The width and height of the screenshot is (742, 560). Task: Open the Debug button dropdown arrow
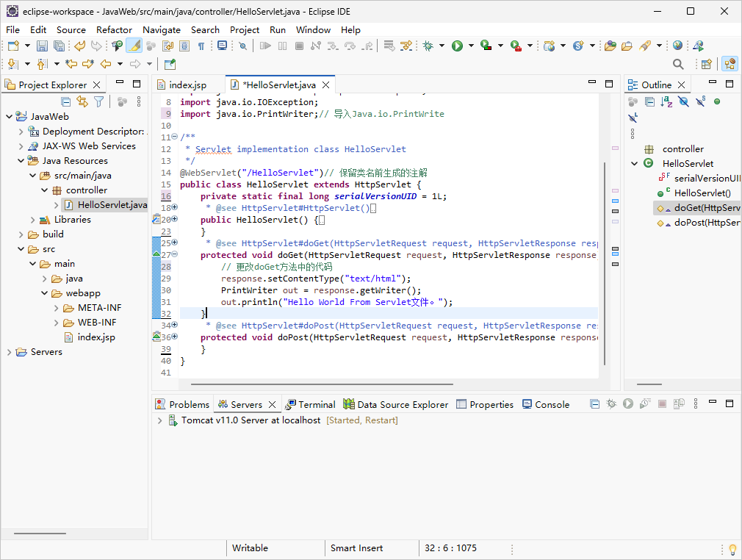tap(442, 46)
